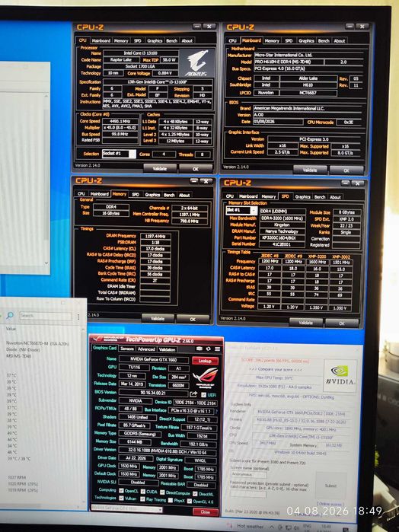Click the red Lookup button
Viewport: 399px width, 532px height.
click(x=205, y=361)
